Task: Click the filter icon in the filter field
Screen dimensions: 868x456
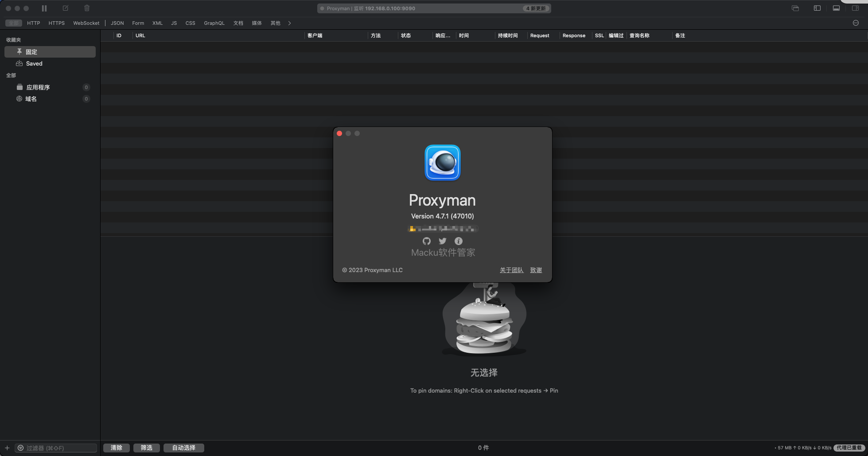Action: (20, 448)
